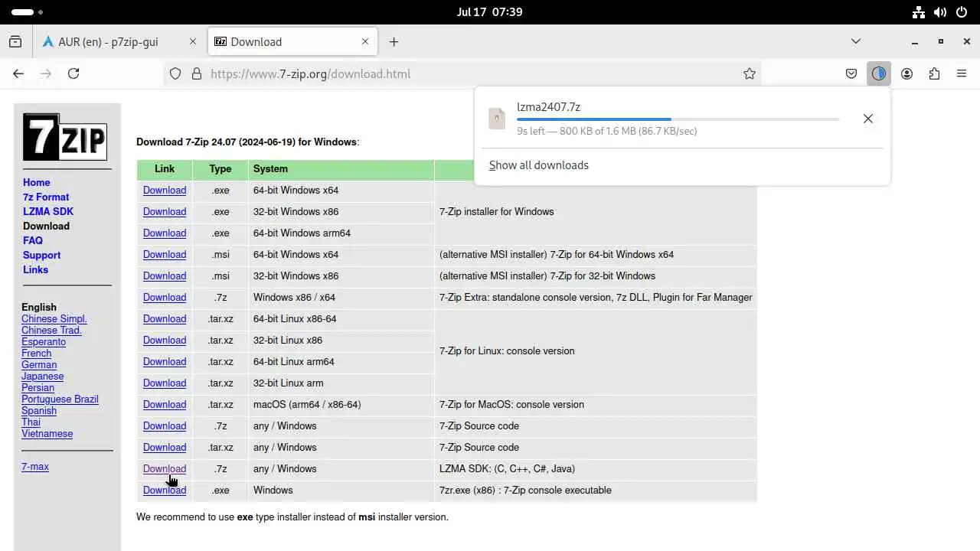Click Show all downloads

pyautogui.click(x=539, y=165)
